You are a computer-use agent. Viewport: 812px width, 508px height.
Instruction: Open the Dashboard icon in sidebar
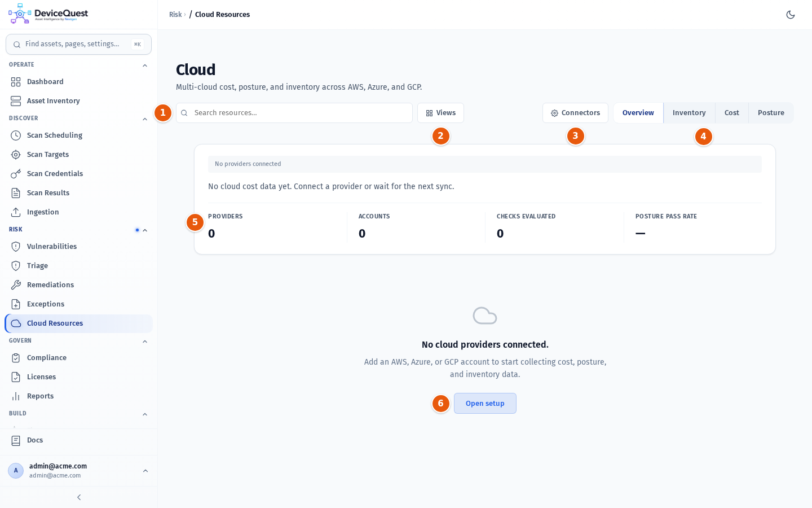click(x=16, y=82)
